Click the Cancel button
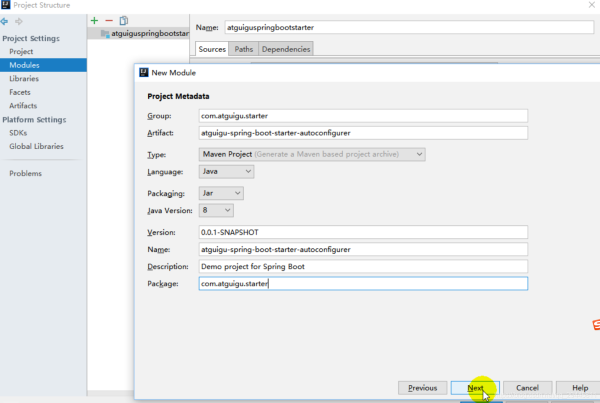 pyautogui.click(x=527, y=388)
